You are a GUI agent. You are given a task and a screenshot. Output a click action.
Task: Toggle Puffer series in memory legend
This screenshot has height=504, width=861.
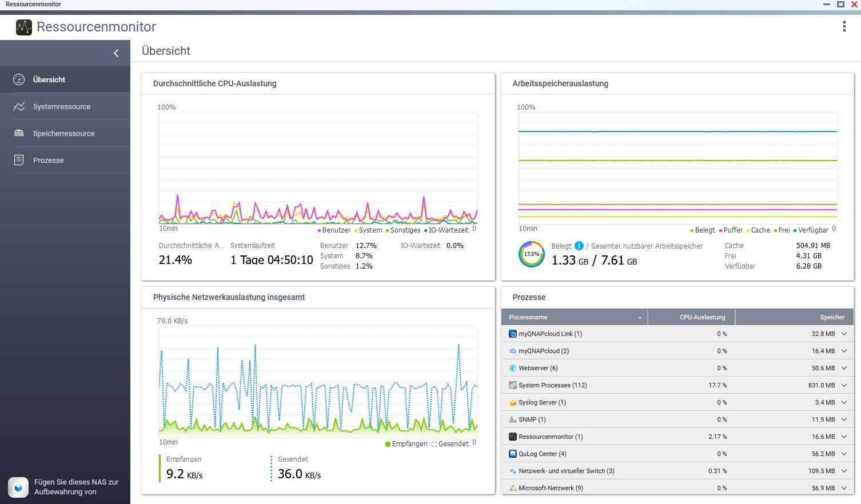[731, 230]
